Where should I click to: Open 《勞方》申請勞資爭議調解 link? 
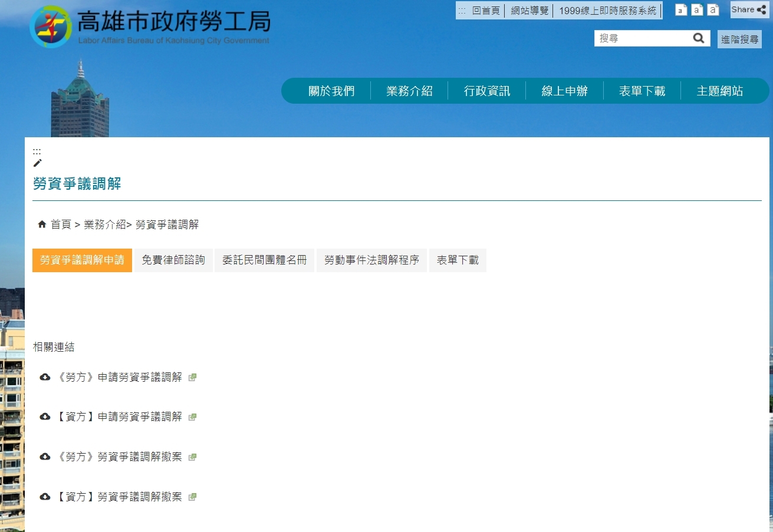119,378
